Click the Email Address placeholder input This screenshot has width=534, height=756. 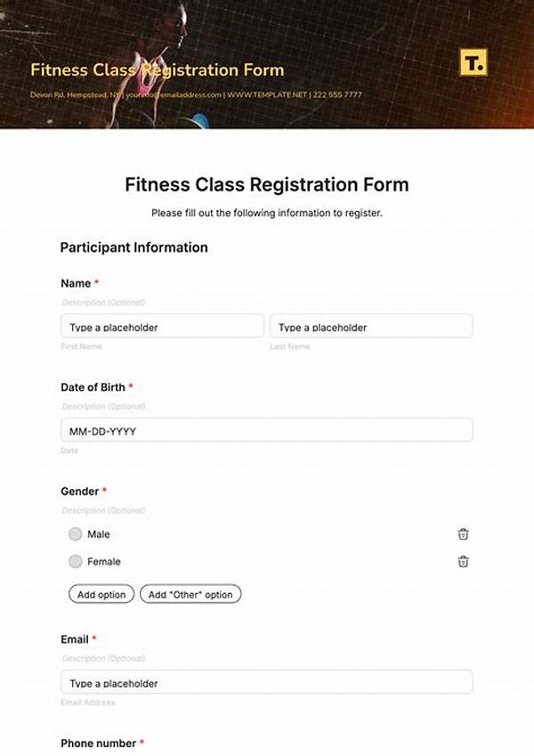(x=265, y=682)
